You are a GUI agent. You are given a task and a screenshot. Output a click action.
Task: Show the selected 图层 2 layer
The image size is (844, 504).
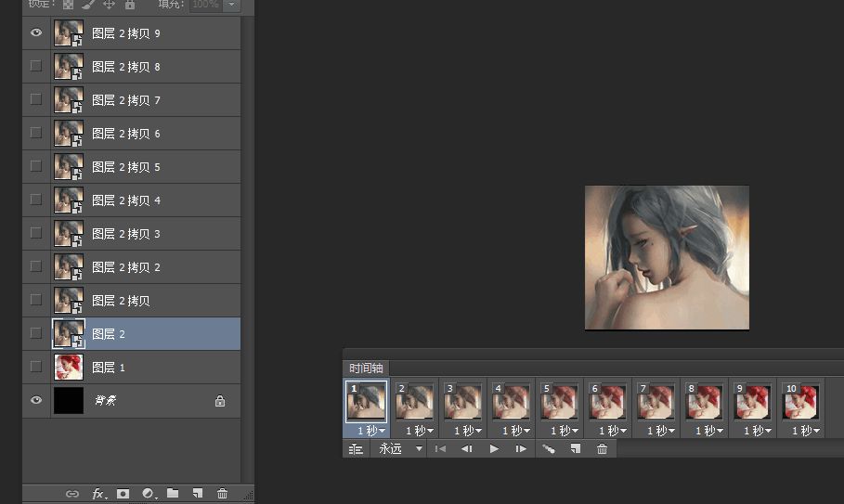click(x=36, y=333)
